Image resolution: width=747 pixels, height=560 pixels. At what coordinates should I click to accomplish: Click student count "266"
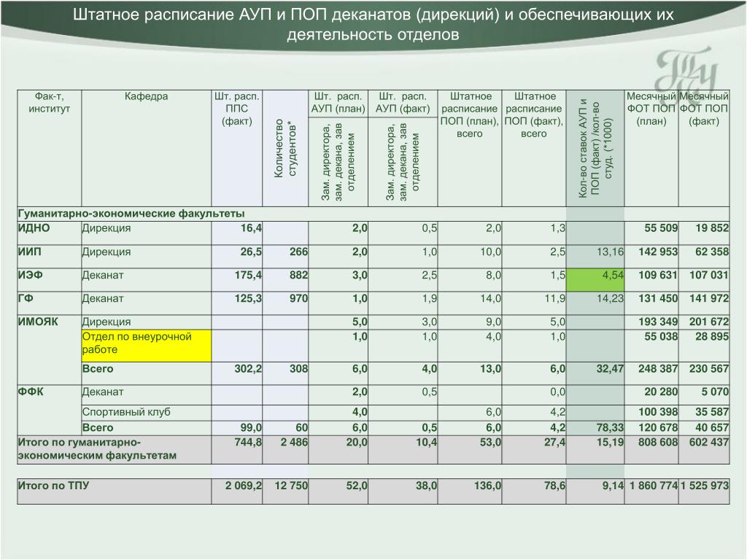click(x=298, y=252)
